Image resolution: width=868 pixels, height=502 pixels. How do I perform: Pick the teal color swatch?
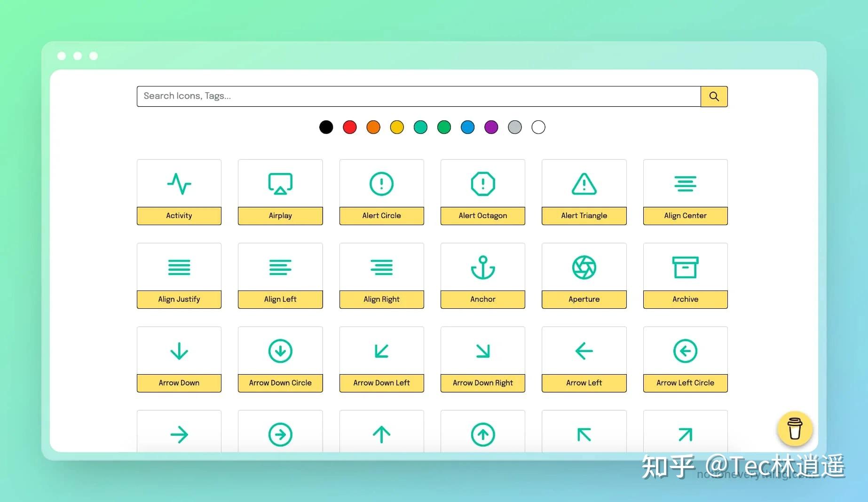[x=420, y=127]
